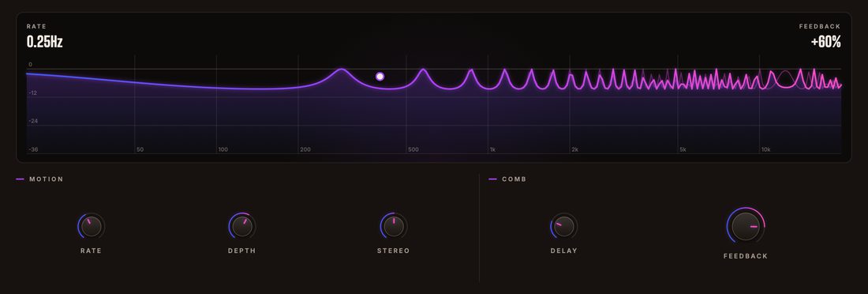Click the 200 frequency axis label
Viewport: 868px width, 294px height.
click(x=305, y=150)
